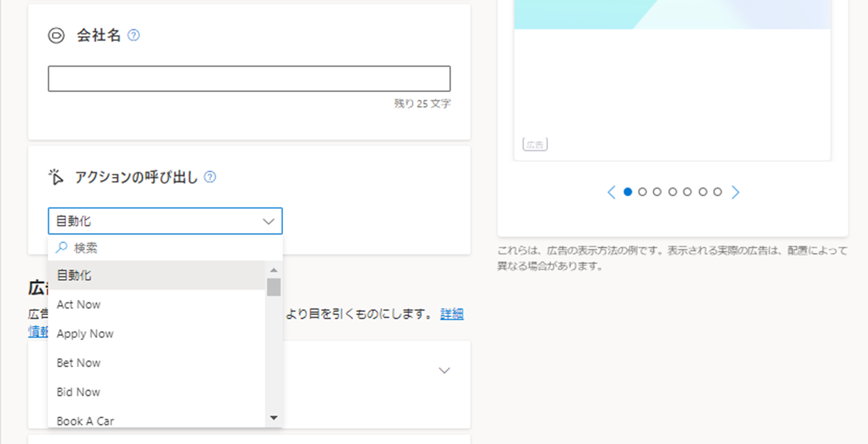Select the first preview pagination dot
This screenshot has width=868, height=444.
pyautogui.click(x=628, y=192)
